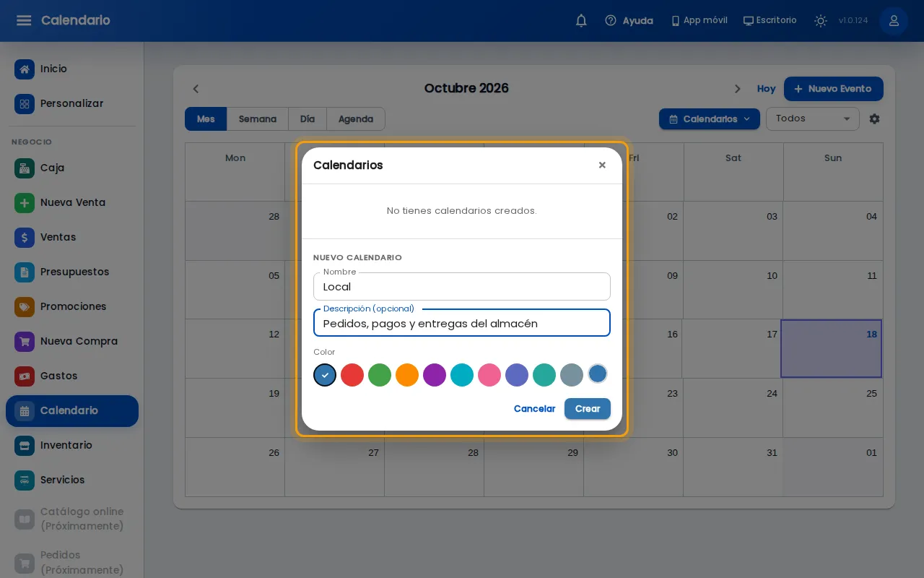Switch to Día view
Image resolution: width=924 pixels, height=578 pixels.
tap(308, 119)
